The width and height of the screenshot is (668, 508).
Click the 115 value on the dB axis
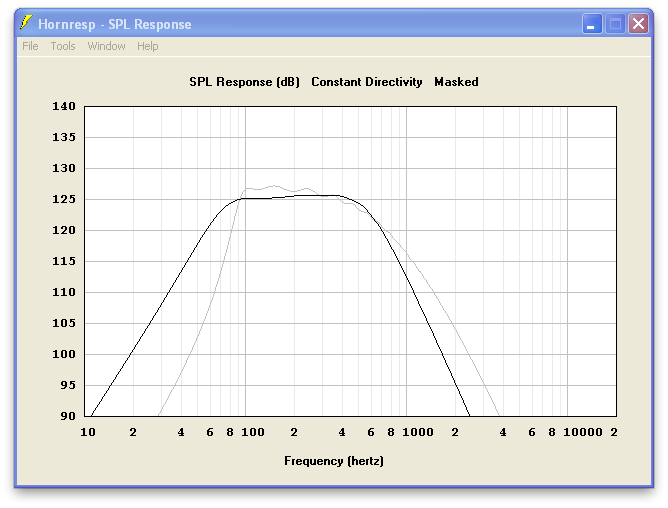[x=64, y=261]
